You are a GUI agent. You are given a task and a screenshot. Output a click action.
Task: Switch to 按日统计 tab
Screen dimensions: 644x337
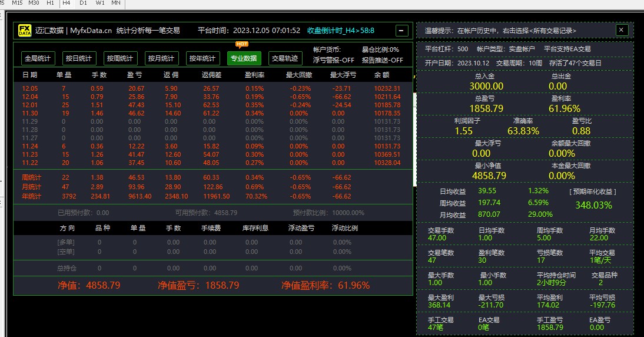[79, 58]
